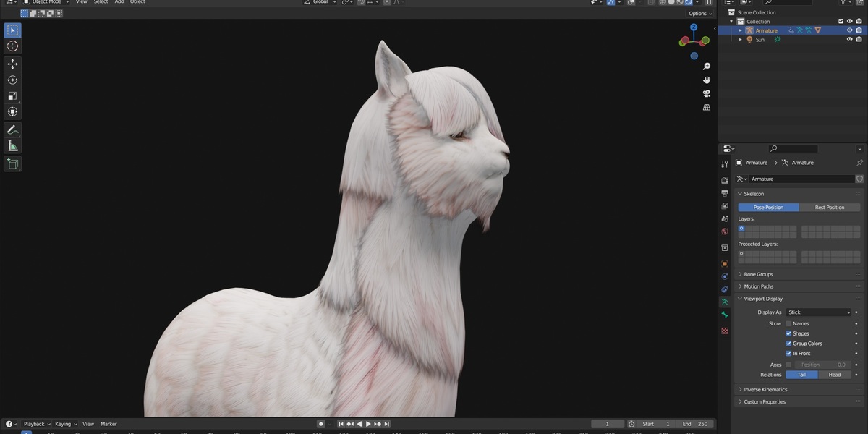868x434 pixels.
Task: Select the Measure tool
Action: (x=12, y=146)
